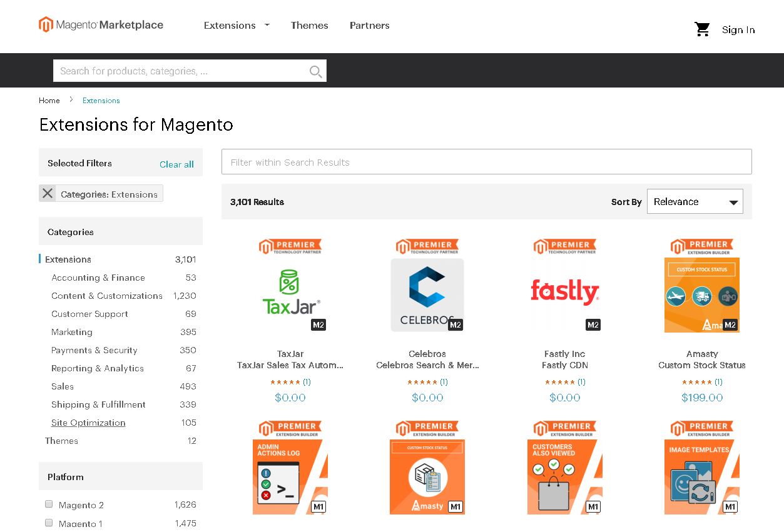This screenshot has height=532, width=784.
Task: Open the Customers Also Viewed extension icon
Action: pos(564,476)
